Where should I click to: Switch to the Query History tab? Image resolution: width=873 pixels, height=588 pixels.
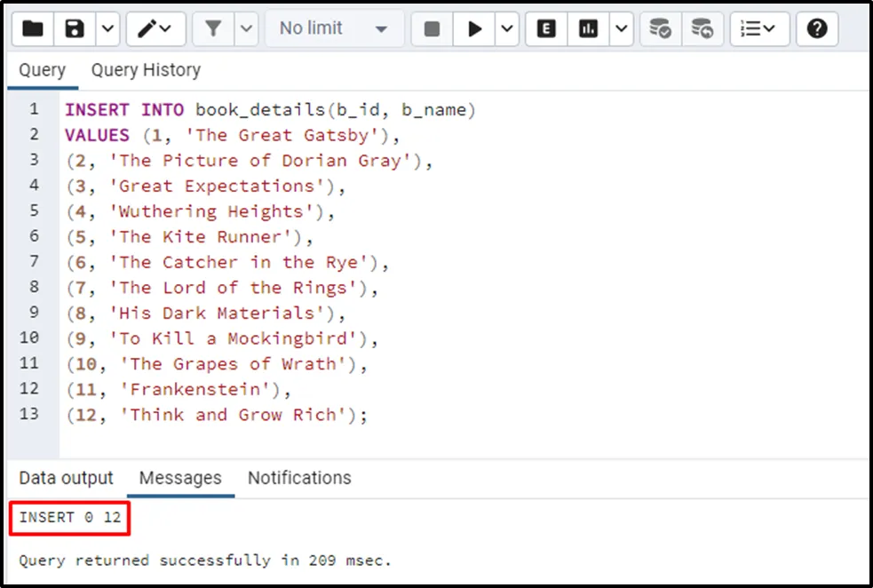(x=146, y=70)
